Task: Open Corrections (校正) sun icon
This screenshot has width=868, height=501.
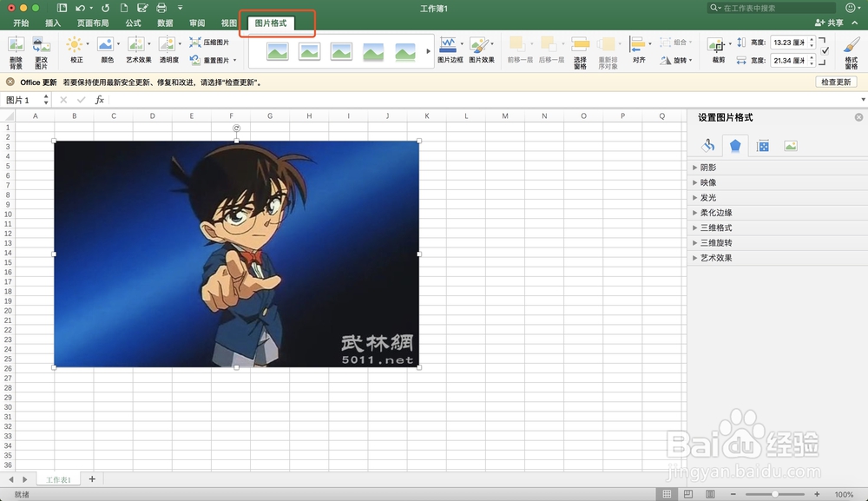Action: pos(74,44)
